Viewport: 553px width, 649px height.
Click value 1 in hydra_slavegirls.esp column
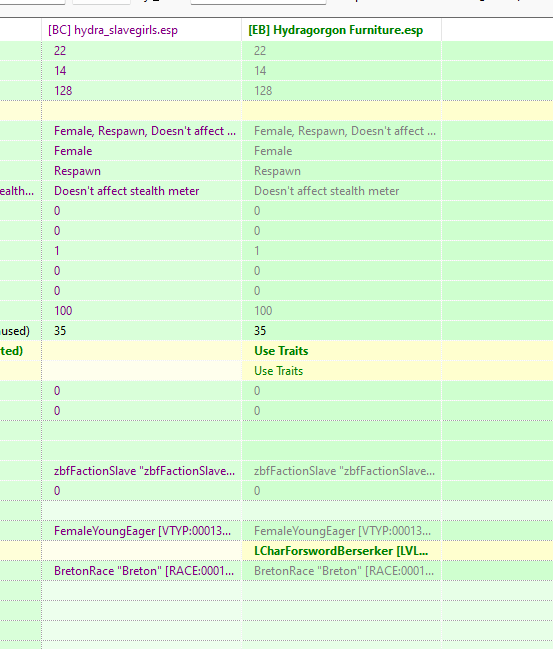click(57, 251)
